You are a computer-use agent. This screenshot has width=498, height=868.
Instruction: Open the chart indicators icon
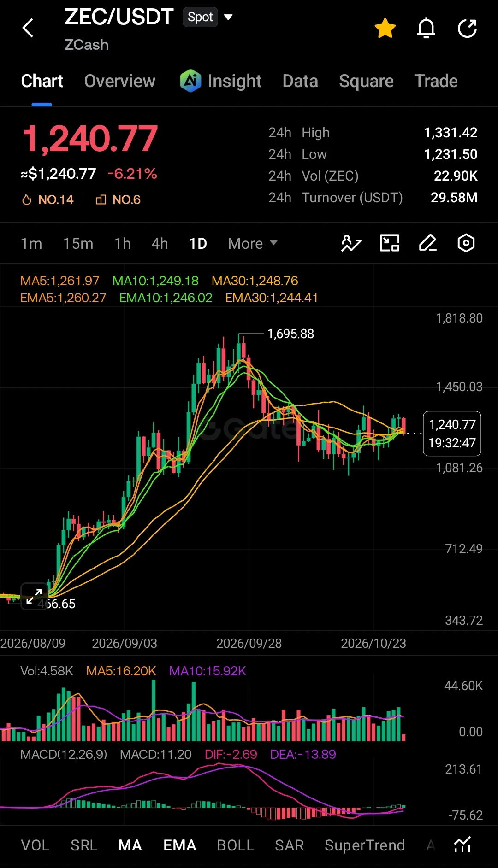pos(351,243)
